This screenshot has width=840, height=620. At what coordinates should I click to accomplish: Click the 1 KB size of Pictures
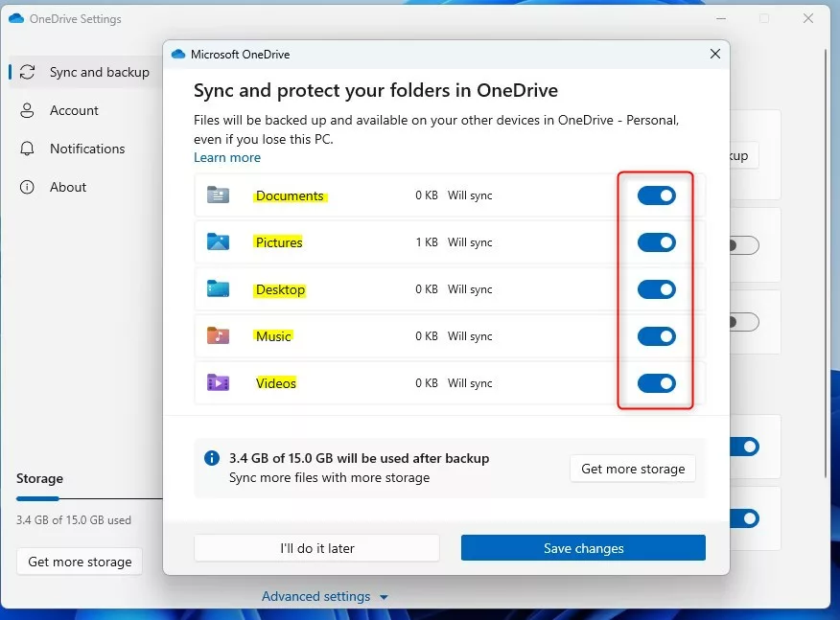click(x=427, y=242)
